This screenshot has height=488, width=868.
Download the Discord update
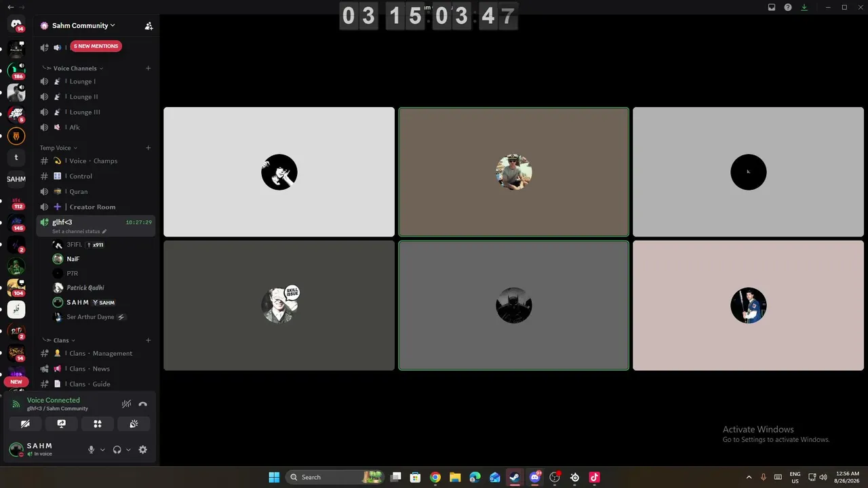pos(804,7)
